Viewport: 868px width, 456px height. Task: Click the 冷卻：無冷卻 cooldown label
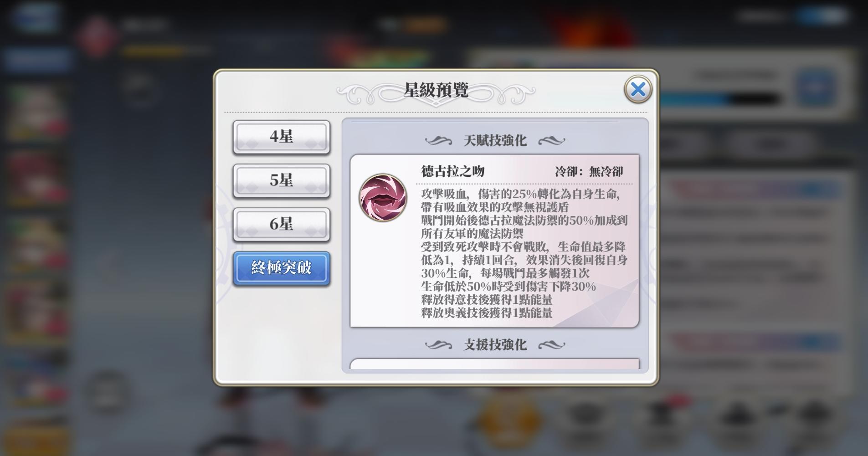pos(589,172)
